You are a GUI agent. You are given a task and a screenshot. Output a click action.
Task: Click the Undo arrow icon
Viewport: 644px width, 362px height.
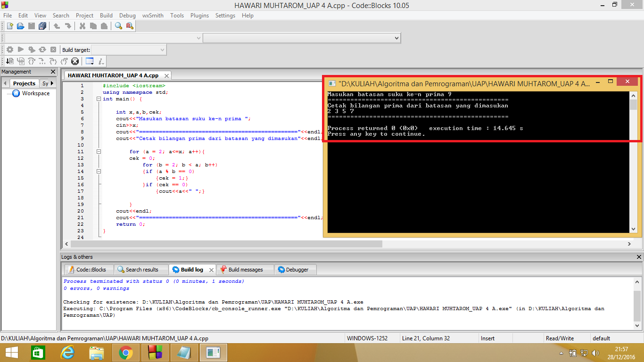[57, 26]
